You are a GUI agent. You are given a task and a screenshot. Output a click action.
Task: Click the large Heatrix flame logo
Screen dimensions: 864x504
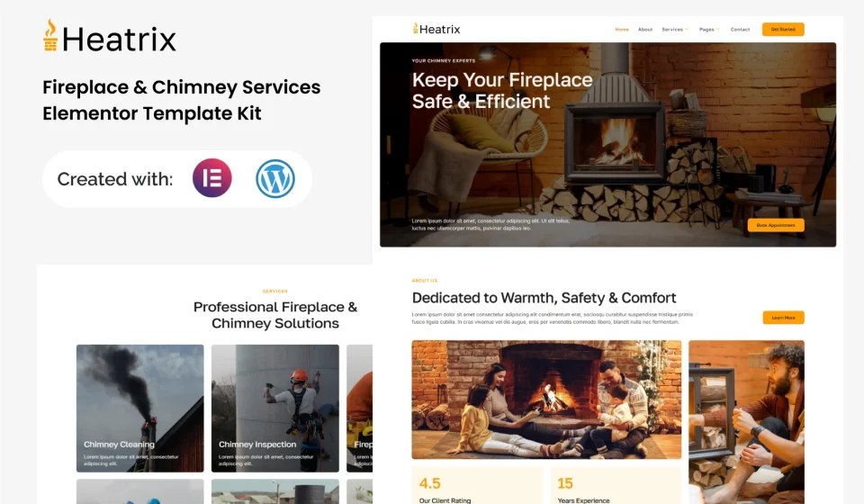pos(50,36)
